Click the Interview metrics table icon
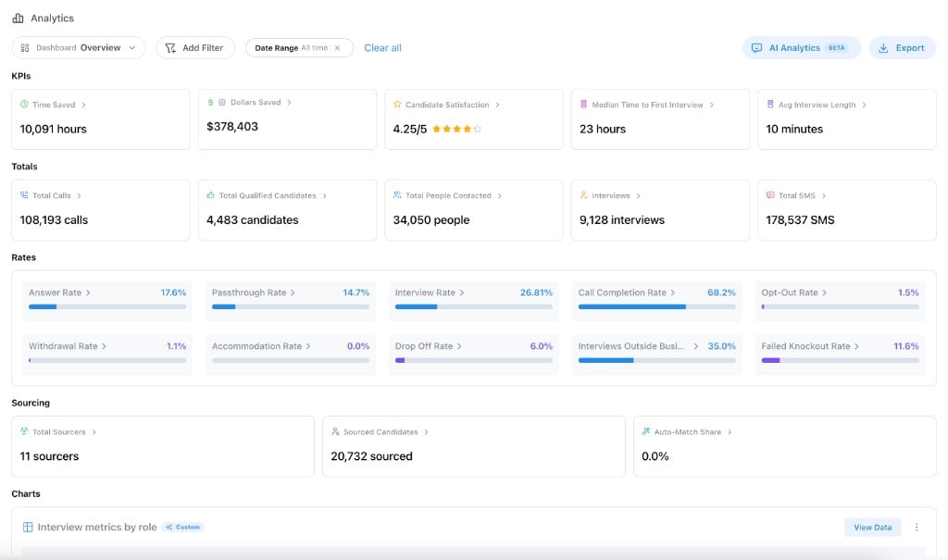Image resolution: width=948 pixels, height=560 pixels. coord(28,527)
